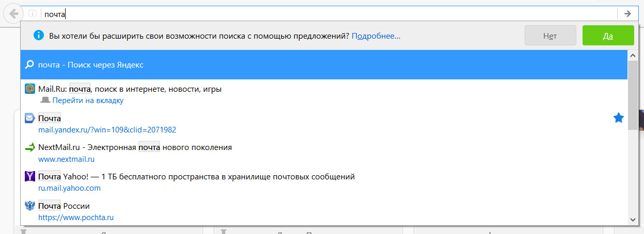Click the Mail.Ru favicon
This screenshot has width=644, height=234.
coord(30,89)
